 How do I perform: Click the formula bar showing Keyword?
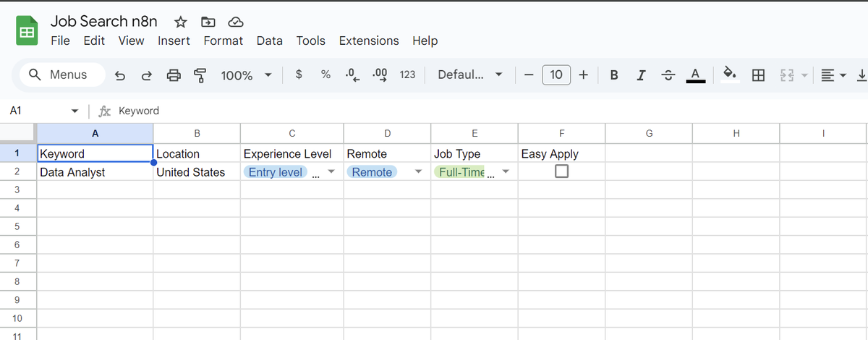coord(492,111)
